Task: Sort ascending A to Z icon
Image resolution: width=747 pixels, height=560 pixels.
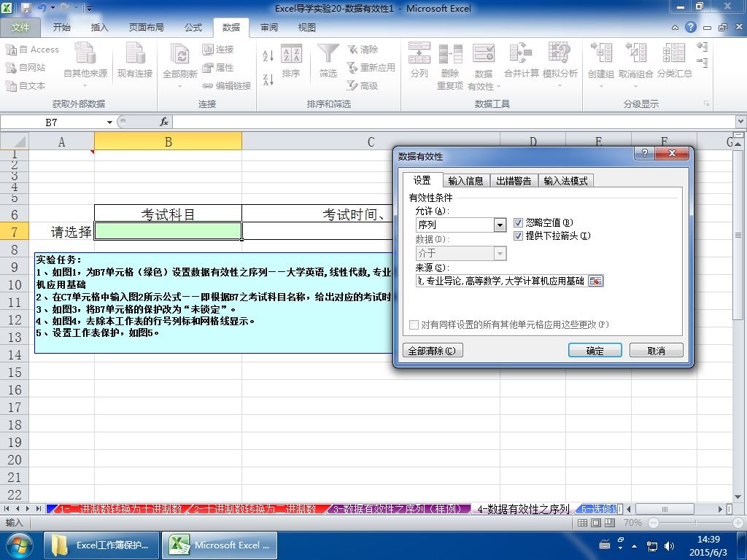Action: [268, 55]
